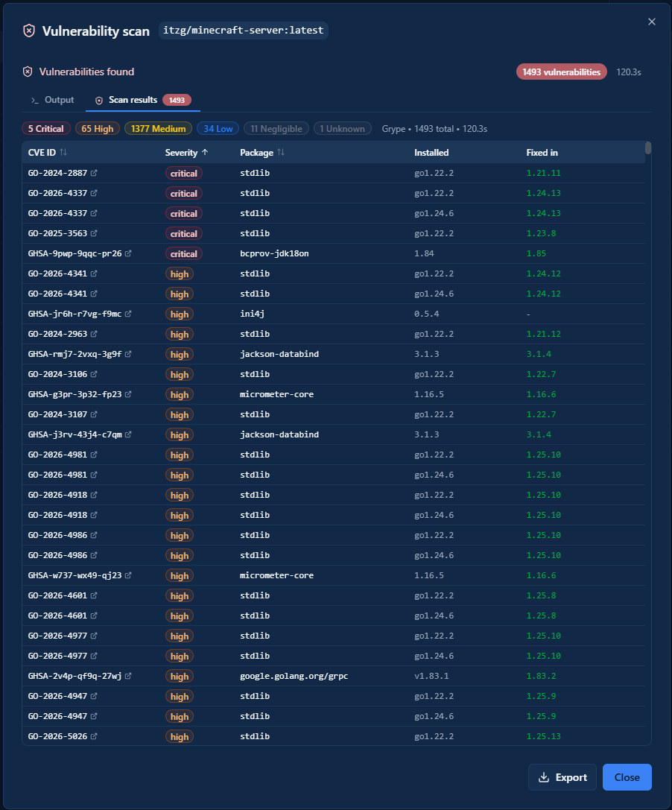Close the dialog with the X icon
Screen dimensions: 672x810
tap(652, 22)
